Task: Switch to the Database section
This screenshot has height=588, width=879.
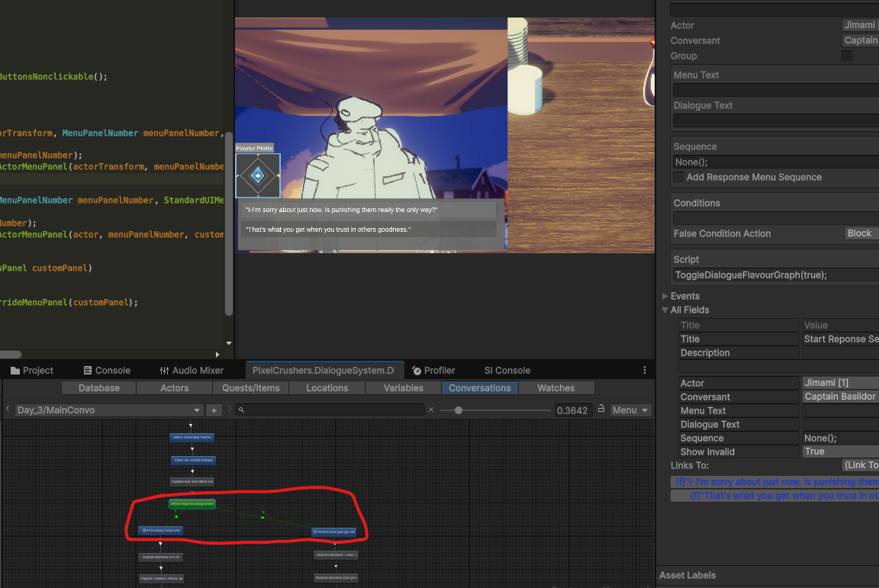Action: pyautogui.click(x=98, y=388)
